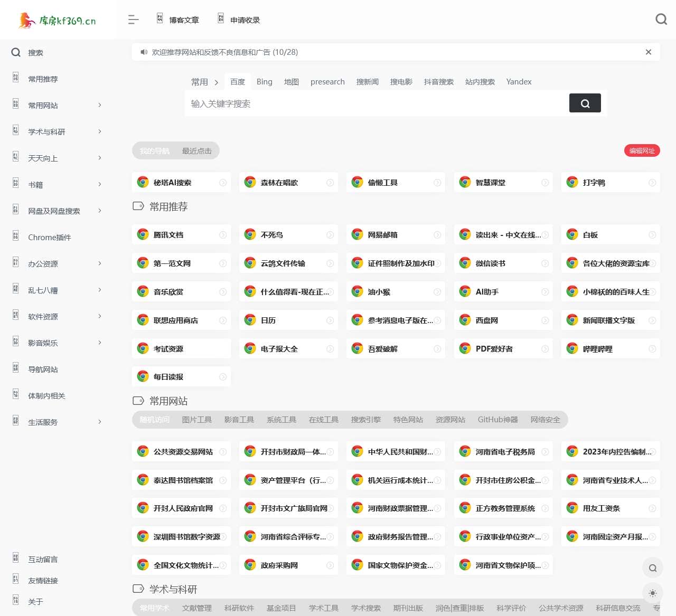The height and width of the screenshot is (616, 676).
Task: Switch to the 最近点击 tab
Action: [x=196, y=151]
